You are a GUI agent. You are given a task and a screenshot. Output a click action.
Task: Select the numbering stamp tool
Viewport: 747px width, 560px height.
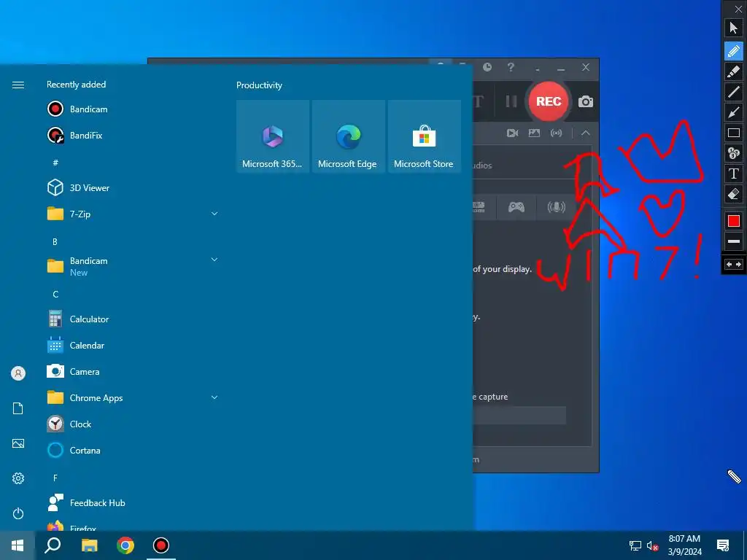tap(734, 153)
